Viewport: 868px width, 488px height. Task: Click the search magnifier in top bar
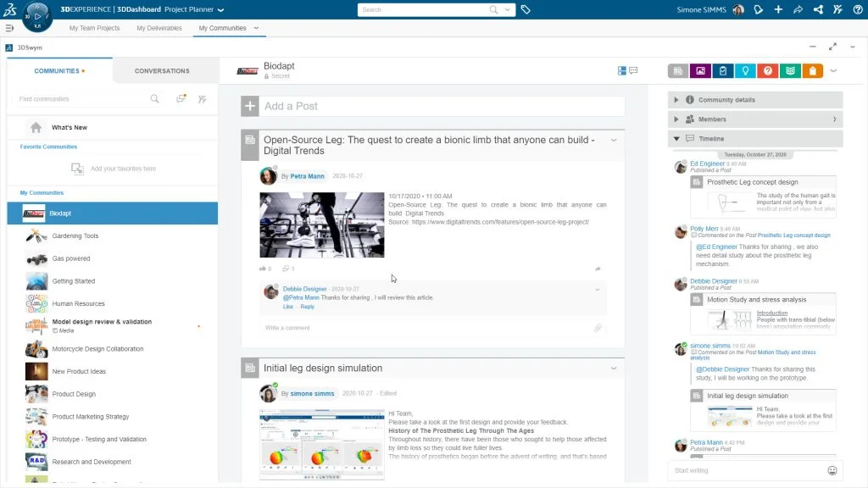click(x=493, y=9)
